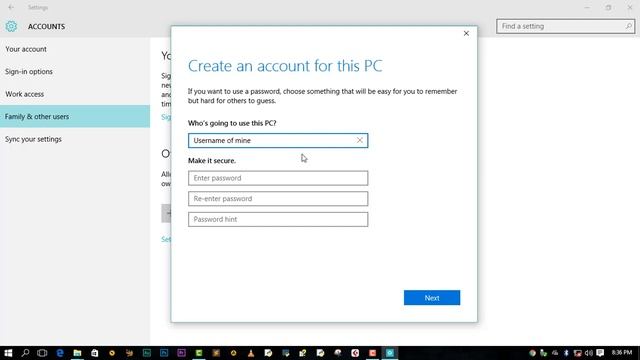Launch Microsoft Edge from the taskbar
Screen dimensions: 640x360
click(60, 353)
